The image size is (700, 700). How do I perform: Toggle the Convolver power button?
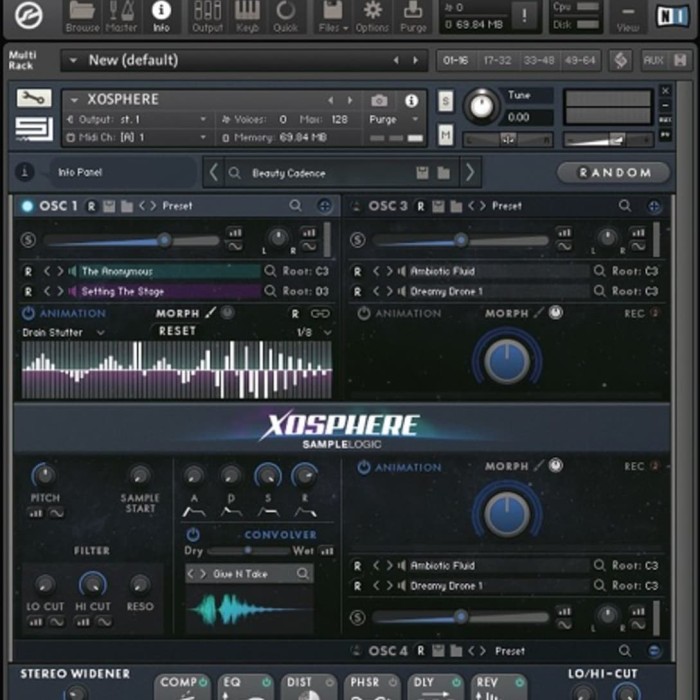pyautogui.click(x=193, y=534)
